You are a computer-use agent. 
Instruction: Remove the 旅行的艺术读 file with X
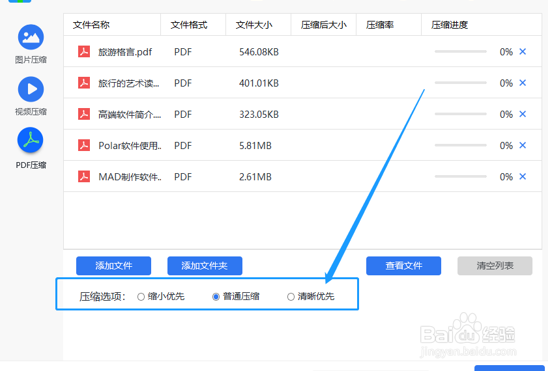(522, 83)
